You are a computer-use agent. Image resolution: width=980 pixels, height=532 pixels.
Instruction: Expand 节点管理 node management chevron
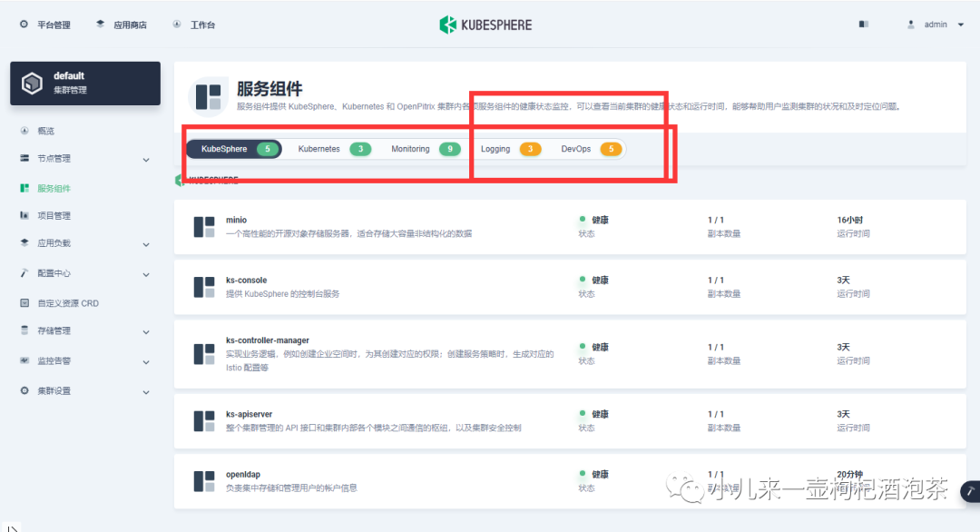pos(145,160)
